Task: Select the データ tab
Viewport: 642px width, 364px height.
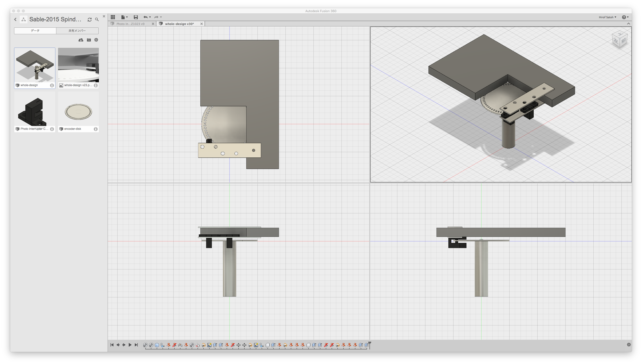Action: point(35,31)
